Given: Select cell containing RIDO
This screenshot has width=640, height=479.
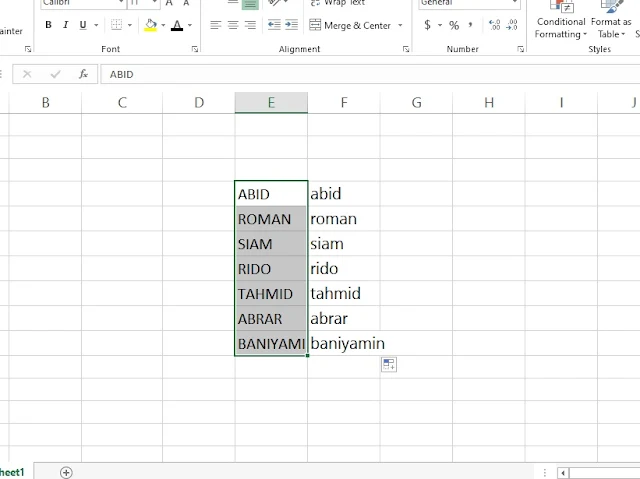Looking at the screenshot, I should (x=271, y=269).
